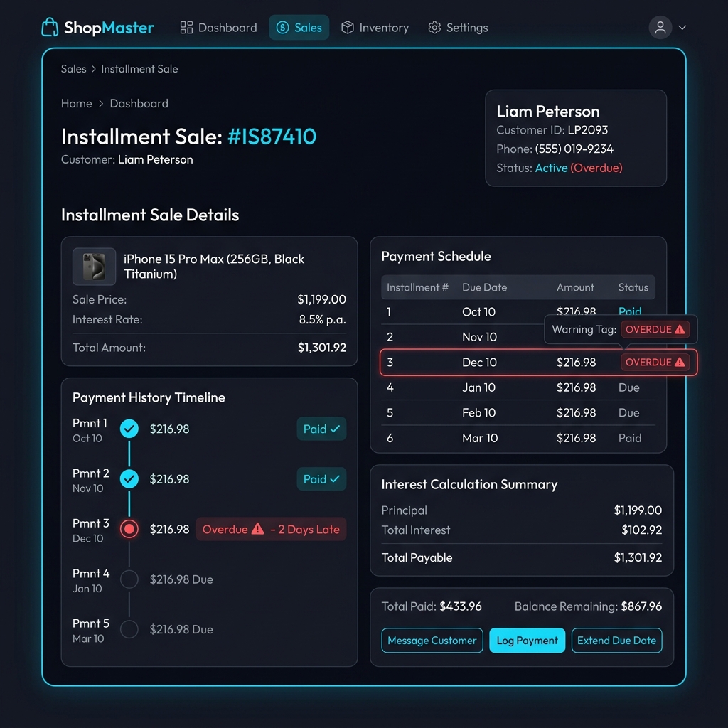Click phone number (555) 019-9234
Image resolution: width=728 pixels, height=728 pixels.
[x=574, y=149]
